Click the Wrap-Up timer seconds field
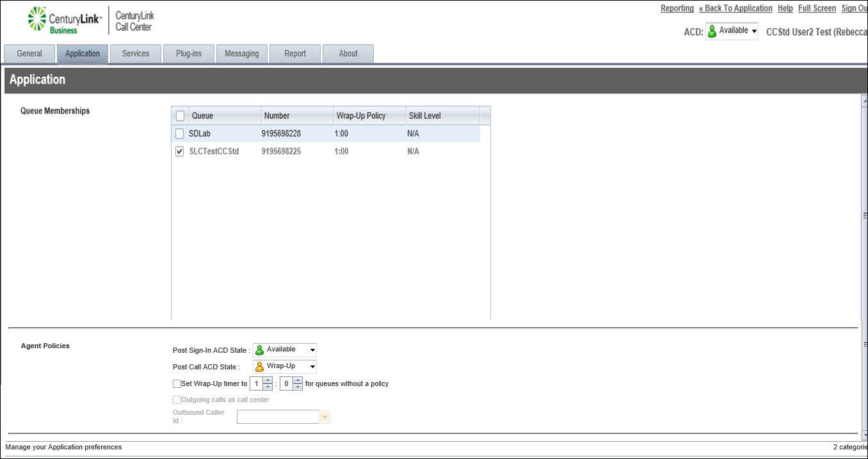The width and height of the screenshot is (868, 459). coord(286,384)
